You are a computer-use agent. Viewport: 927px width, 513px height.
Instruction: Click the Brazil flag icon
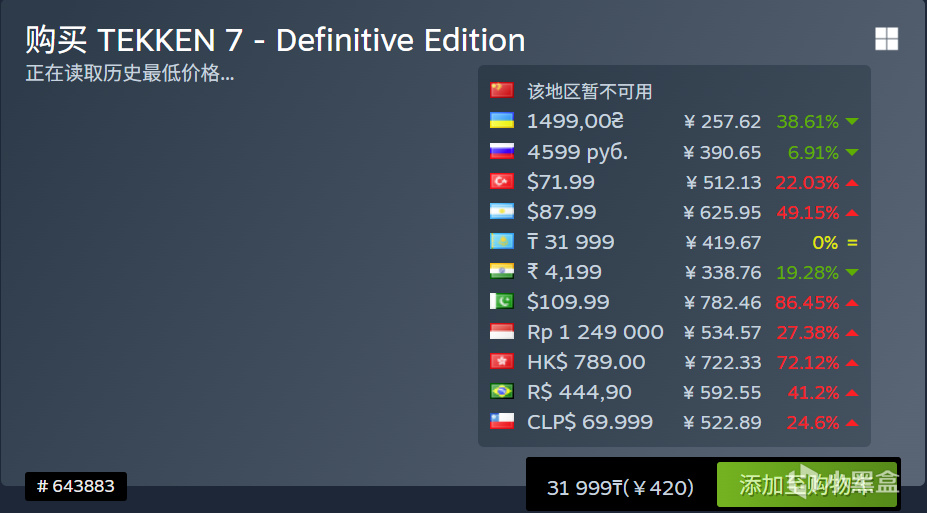[501, 392]
